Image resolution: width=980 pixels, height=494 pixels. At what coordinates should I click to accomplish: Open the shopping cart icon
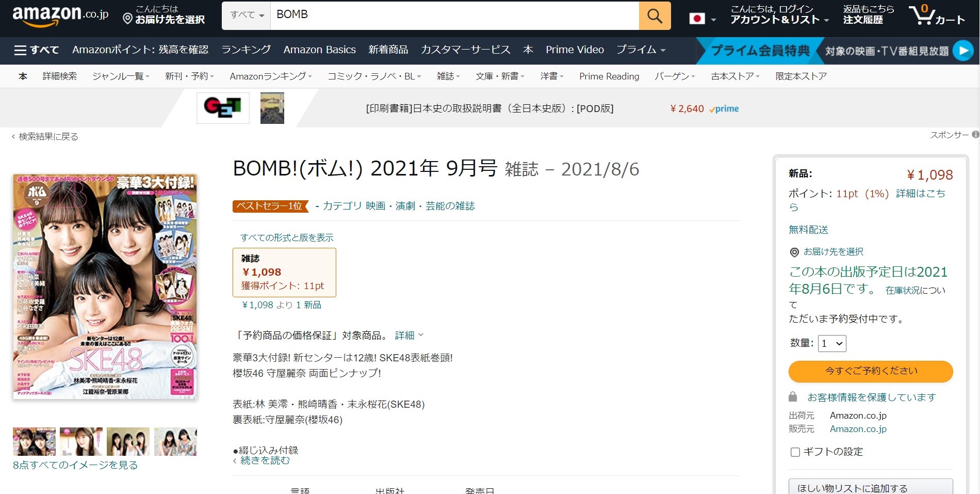937,15
